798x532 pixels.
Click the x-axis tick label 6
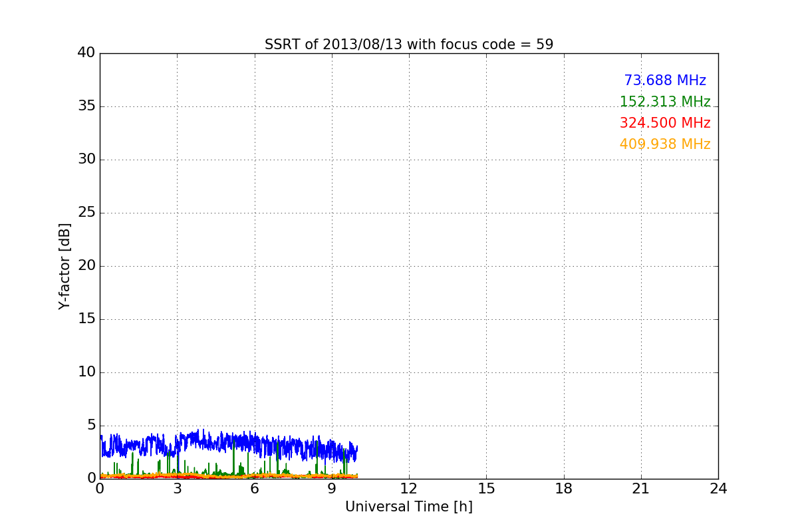point(255,489)
